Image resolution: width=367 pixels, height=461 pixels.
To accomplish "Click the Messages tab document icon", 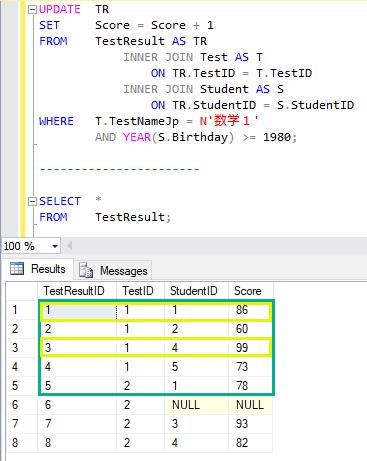I will click(x=86, y=270).
